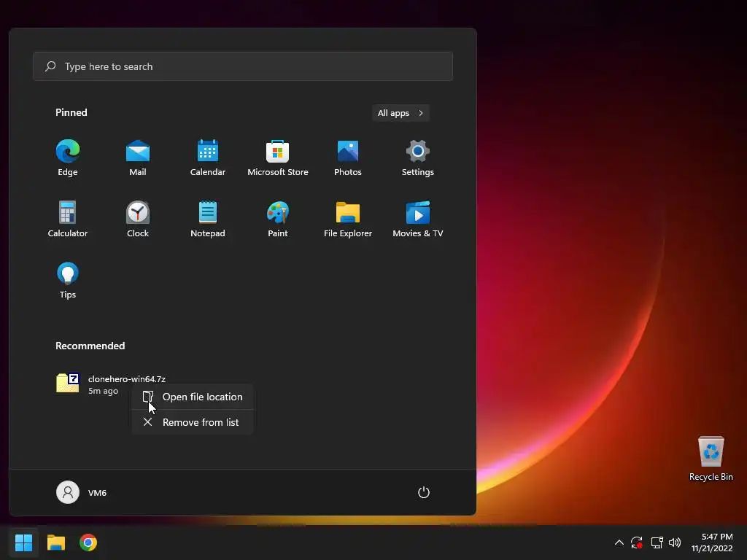
Task: Open pinned File Explorer in Start menu
Action: click(x=348, y=219)
